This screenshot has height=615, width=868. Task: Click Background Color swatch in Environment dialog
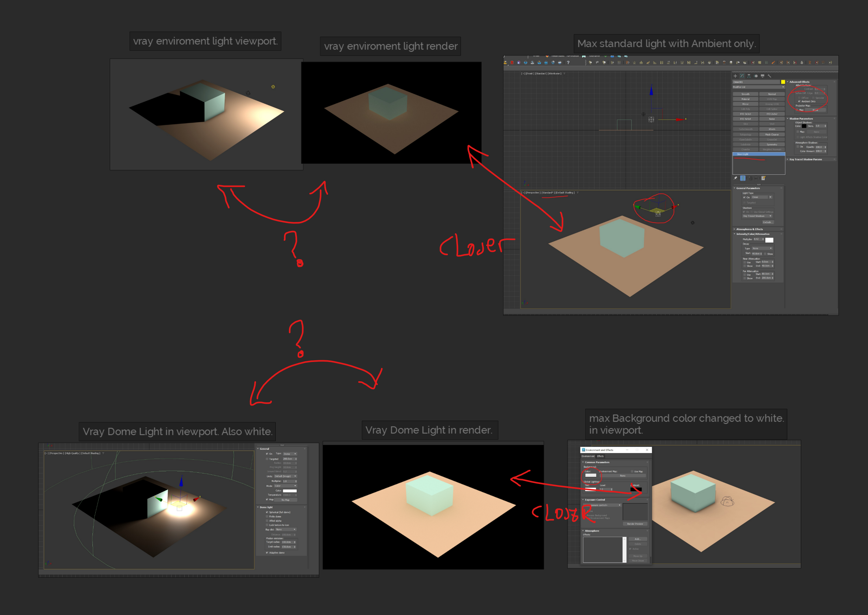(x=590, y=475)
